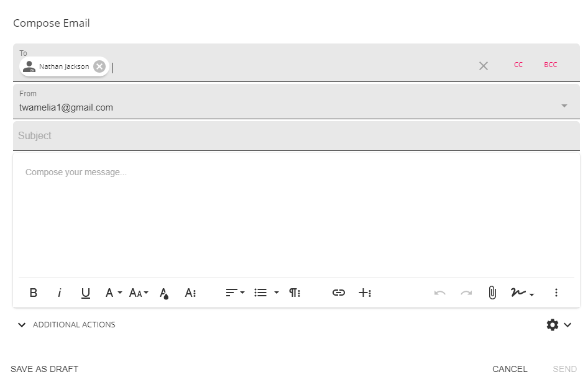
Task: Open more paragraph options
Action: [295, 293]
